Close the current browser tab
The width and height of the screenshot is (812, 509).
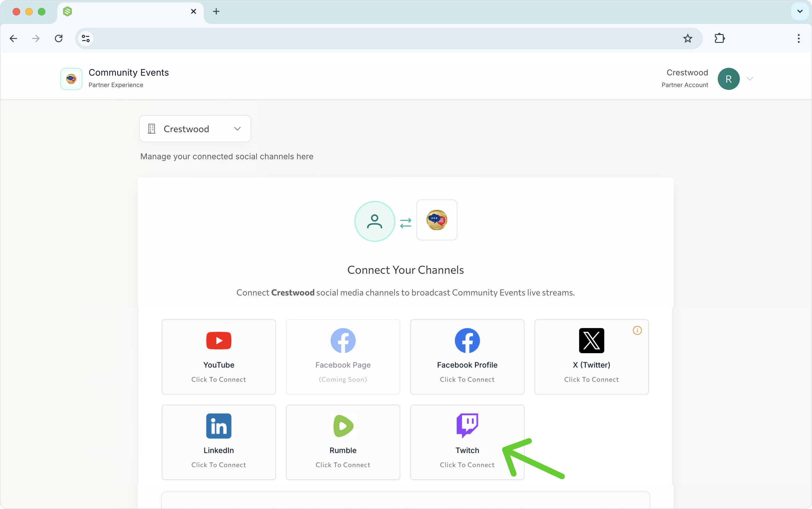pos(194,11)
